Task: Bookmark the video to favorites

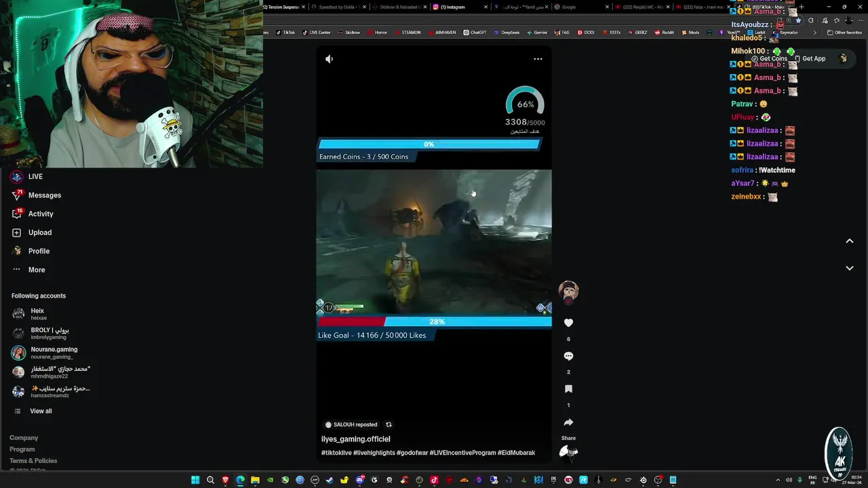Action: pyautogui.click(x=568, y=389)
